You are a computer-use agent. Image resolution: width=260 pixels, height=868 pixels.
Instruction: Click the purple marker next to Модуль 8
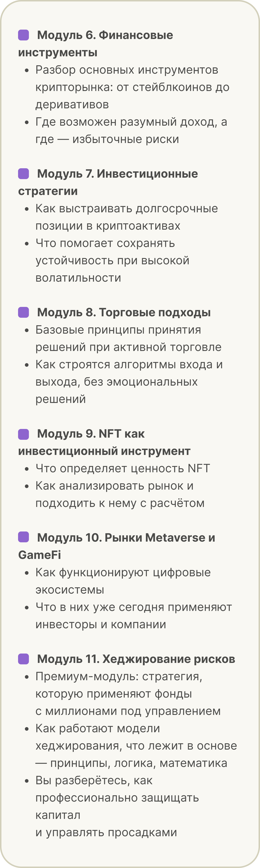click(x=24, y=312)
